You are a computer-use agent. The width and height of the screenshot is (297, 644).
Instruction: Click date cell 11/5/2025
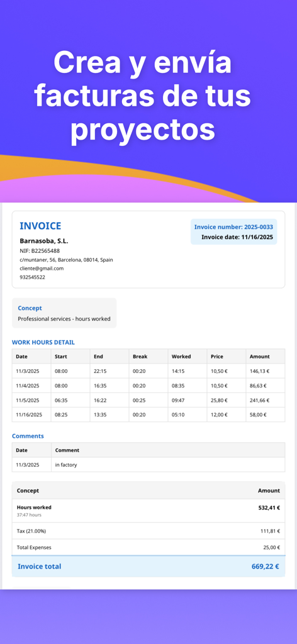[28, 401]
